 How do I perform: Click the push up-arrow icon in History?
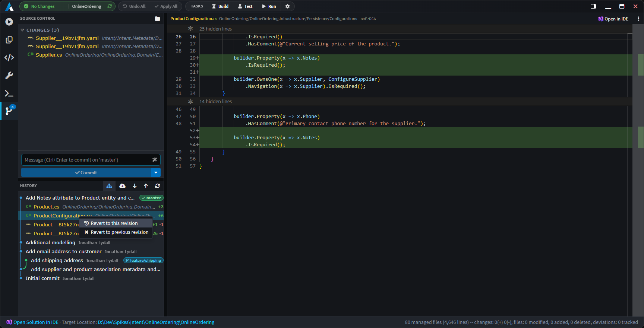click(146, 186)
